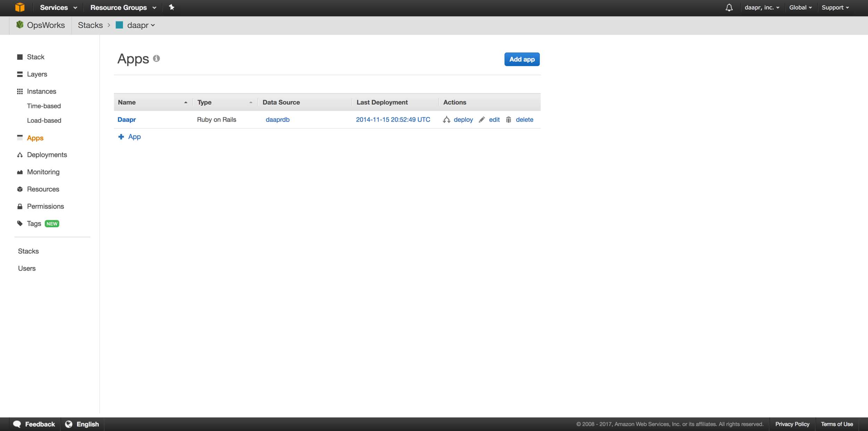Select Apps from sidebar menu
868x431 pixels.
[35, 138]
